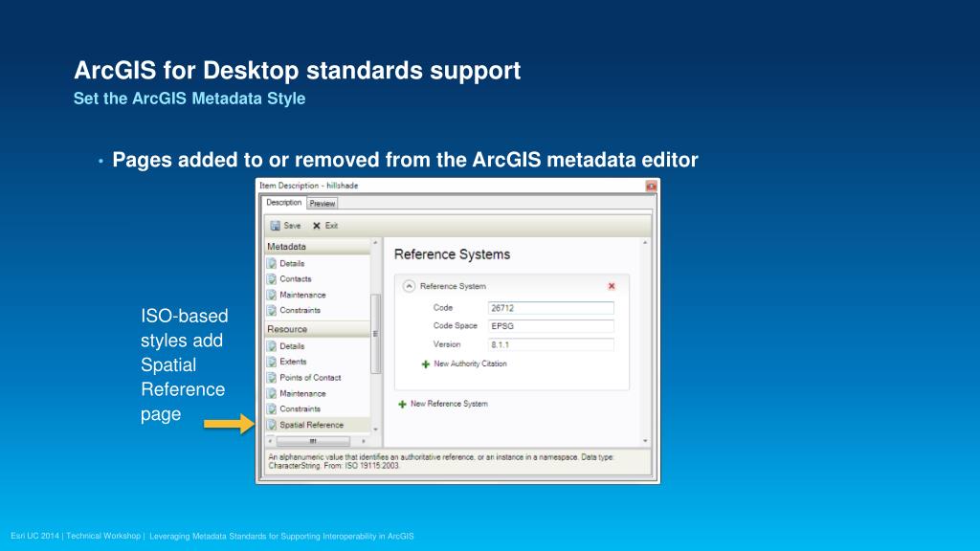Click the Resource section header
This screenshot has width=980, height=551.
(x=318, y=329)
